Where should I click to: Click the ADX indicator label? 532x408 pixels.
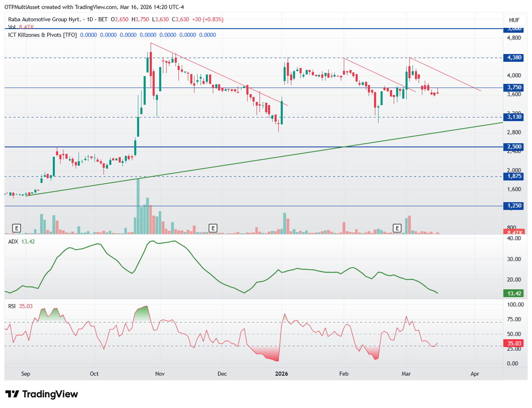(13, 241)
